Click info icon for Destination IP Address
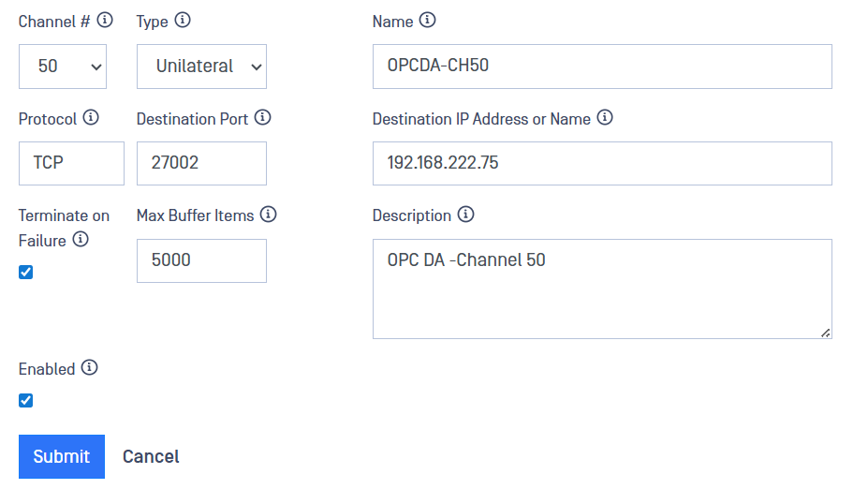The image size is (868, 489). tap(605, 117)
